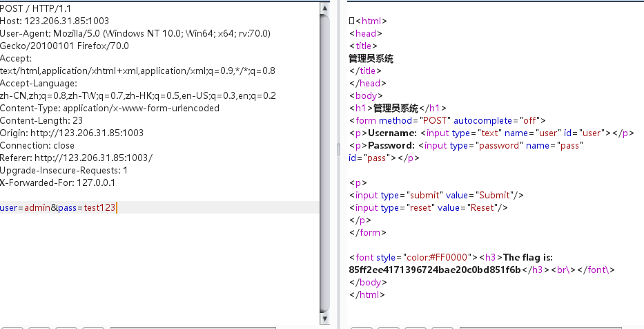This screenshot has height=329, width=644.
Task: Click the 'Username:' input line in response
Action: point(491,133)
